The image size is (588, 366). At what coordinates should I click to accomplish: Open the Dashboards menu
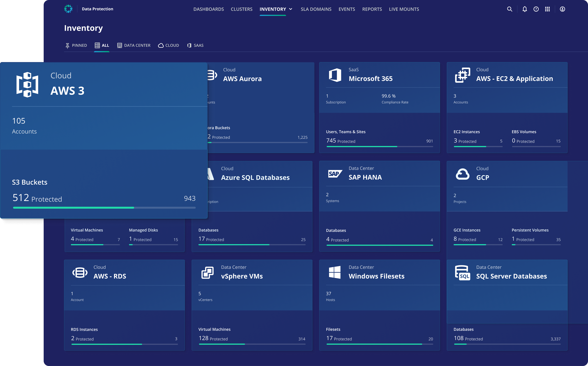point(209,9)
